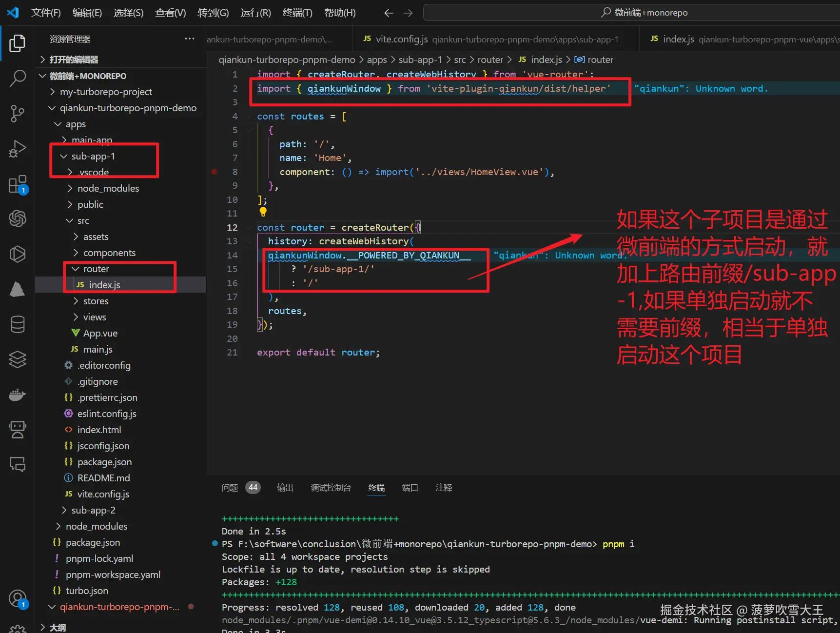840x633 pixels.
Task: Open the 文件(F) menu
Action: [x=46, y=13]
